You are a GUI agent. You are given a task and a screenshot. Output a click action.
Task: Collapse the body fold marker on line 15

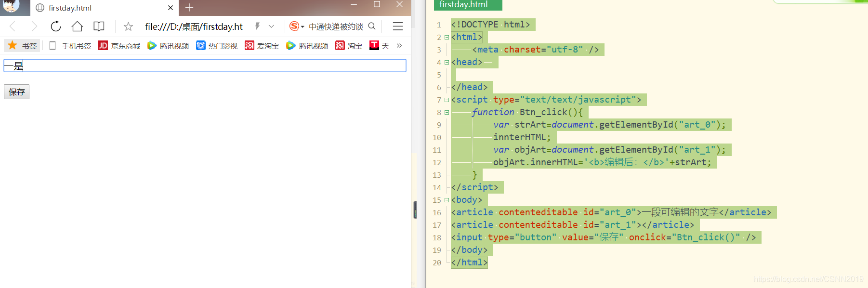click(x=447, y=200)
